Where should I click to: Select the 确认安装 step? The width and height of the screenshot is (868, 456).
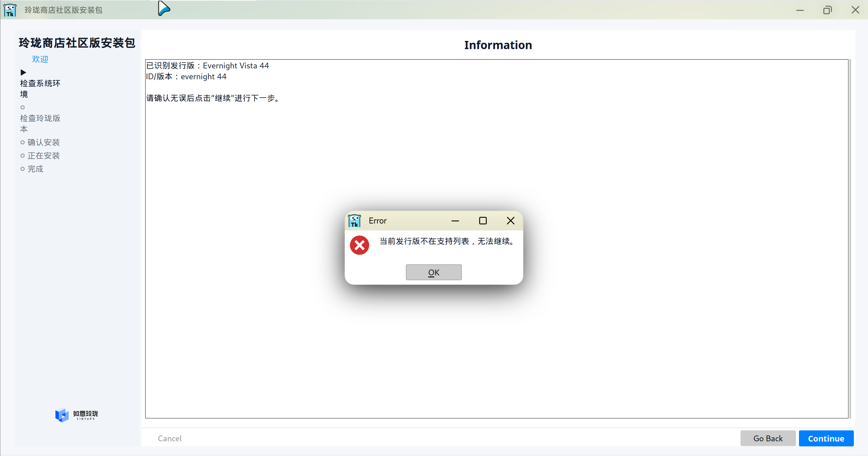coord(43,142)
